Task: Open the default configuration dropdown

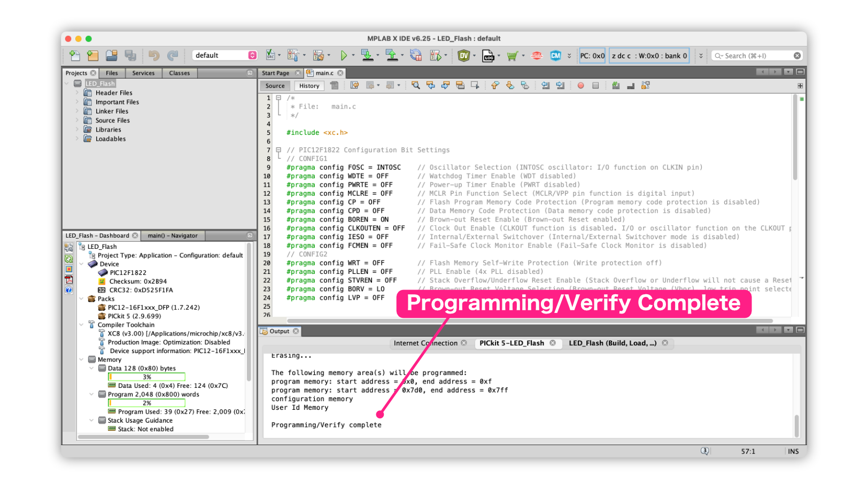Action: coord(226,55)
